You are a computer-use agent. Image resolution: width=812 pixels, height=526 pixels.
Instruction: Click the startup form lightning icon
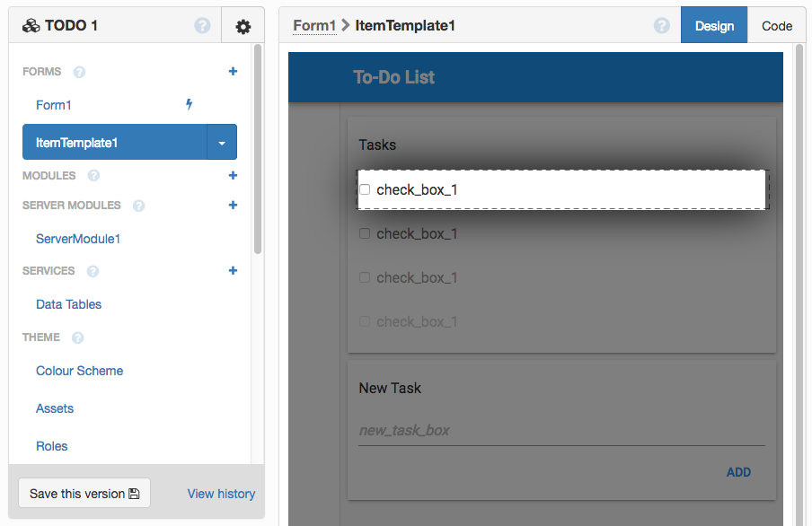[190, 105]
